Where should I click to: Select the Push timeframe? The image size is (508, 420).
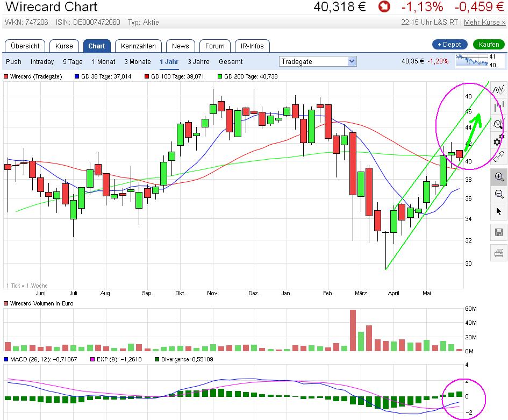(x=13, y=61)
